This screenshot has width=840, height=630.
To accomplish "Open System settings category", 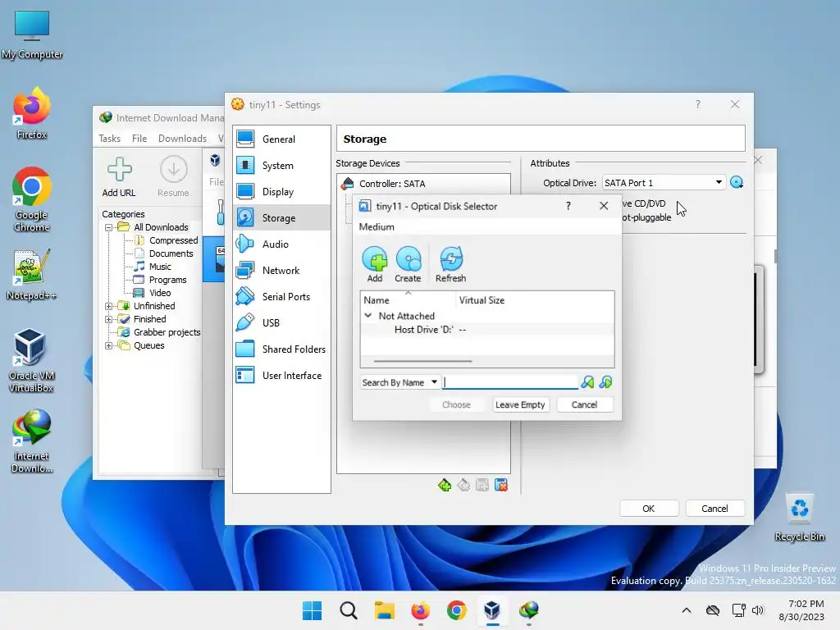I will pos(282,166).
